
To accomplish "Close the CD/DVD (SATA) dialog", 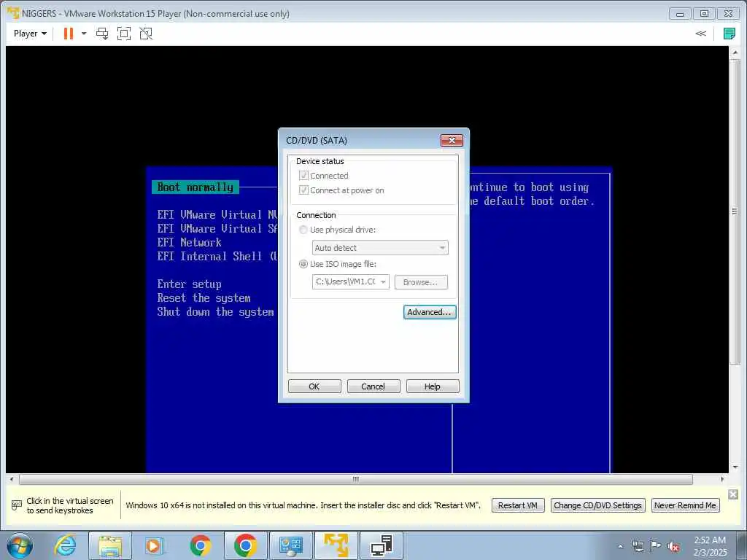I will coord(452,140).
